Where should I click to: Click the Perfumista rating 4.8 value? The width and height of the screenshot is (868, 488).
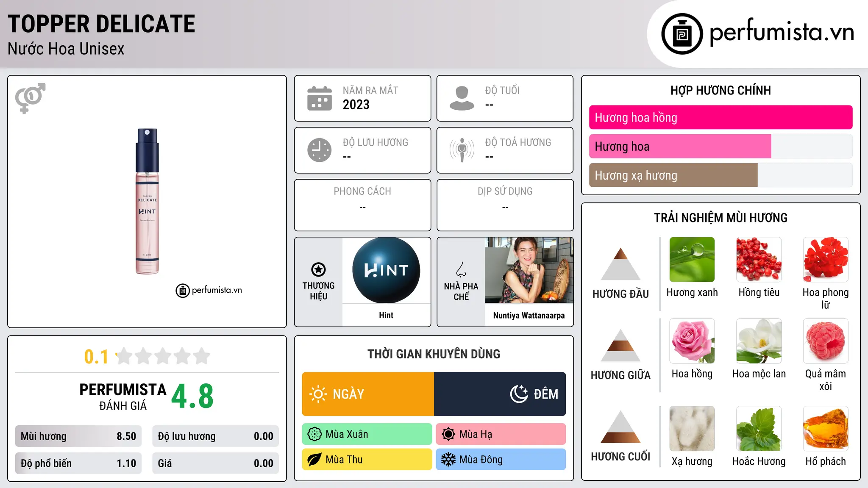[192, 396]
